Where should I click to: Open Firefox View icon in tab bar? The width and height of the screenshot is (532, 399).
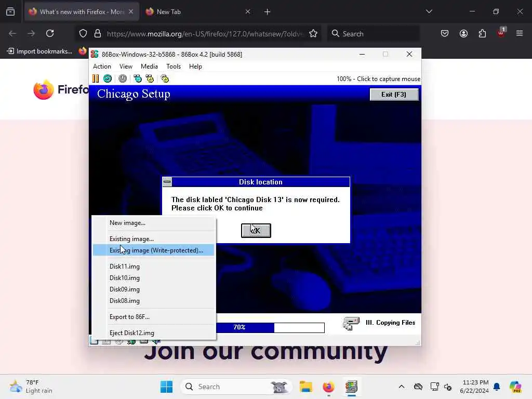pyautogui.click(x=10, y=12)
